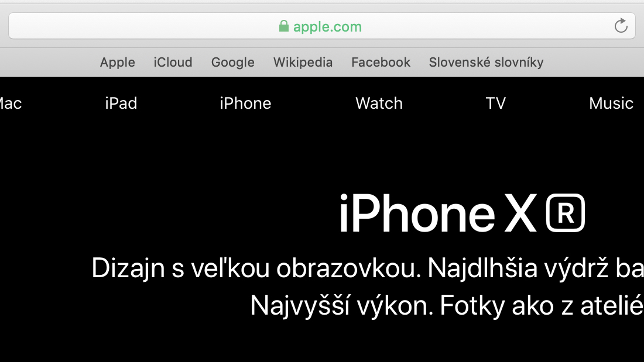The image size is (644, 362).
Task: Click the 'Dizajn s veľkou obrazovkou' tagline
Action: (256, 268)
